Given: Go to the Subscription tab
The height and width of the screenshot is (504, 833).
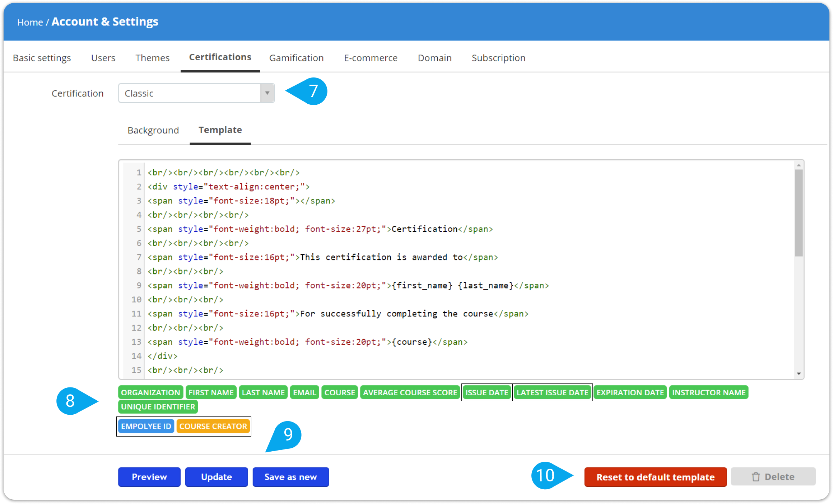Looking at the screenshot, I should pyautogui.click(x=498, y=58).
